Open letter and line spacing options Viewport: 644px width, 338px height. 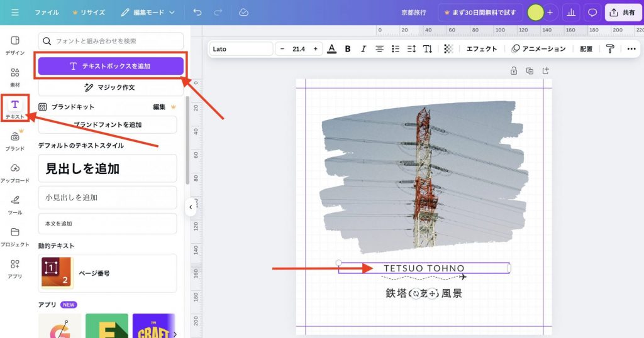click(411, 49)
